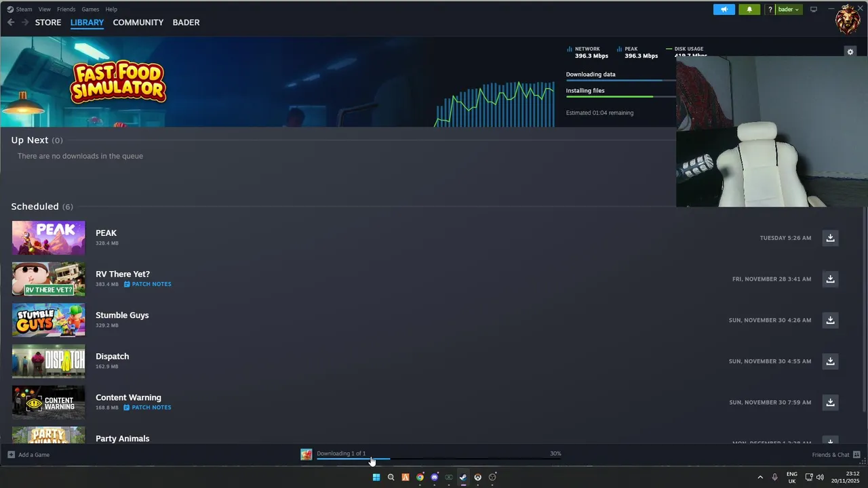Click the downloading game icon in bottom bar
Image resolution: width=868 pixels, height=488 pixels.
pos(307,455)
